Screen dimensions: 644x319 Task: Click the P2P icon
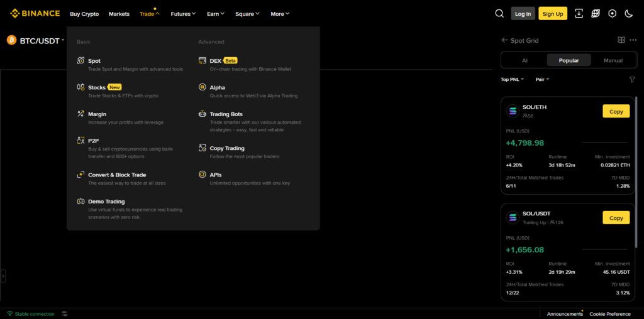coord(81,141)
